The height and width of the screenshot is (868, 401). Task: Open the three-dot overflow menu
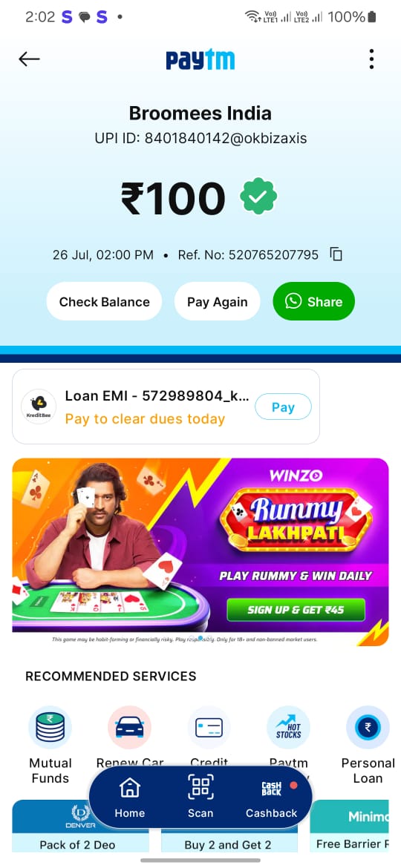click(371, 59)
